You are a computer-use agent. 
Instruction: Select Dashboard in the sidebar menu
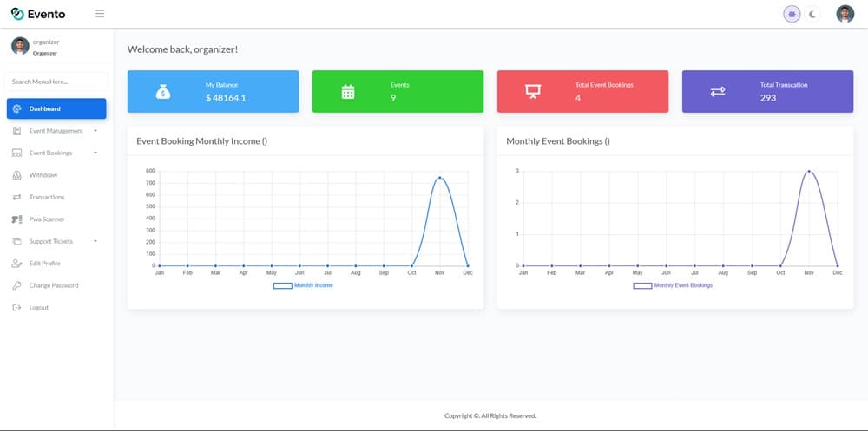56,108
